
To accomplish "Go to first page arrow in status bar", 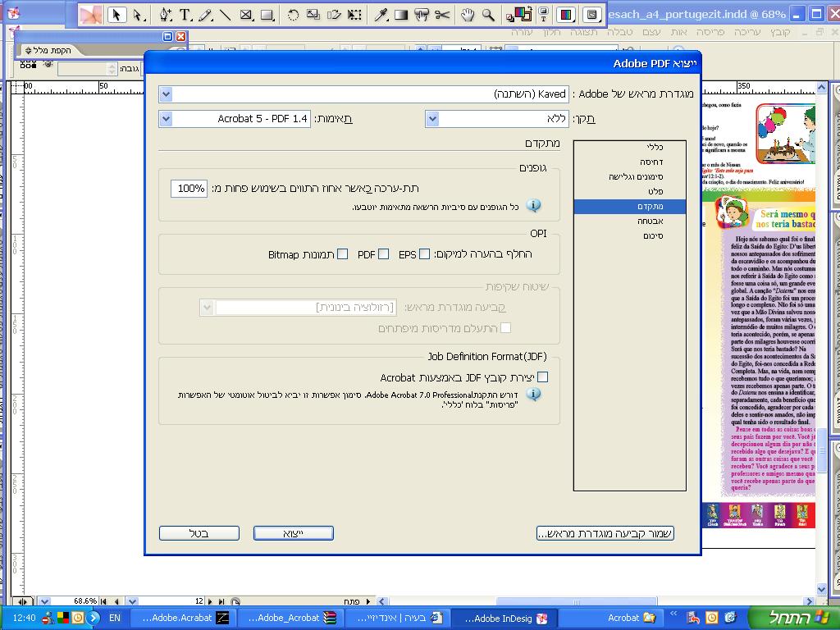I will pos(103,601).
